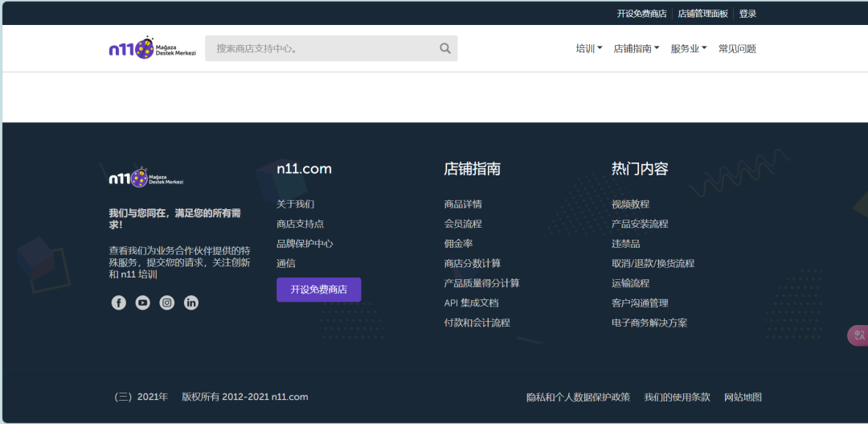Open 店铺管理面板 in top bar
This screenshot has width=868, height=424.
click(x=702, y=14)
